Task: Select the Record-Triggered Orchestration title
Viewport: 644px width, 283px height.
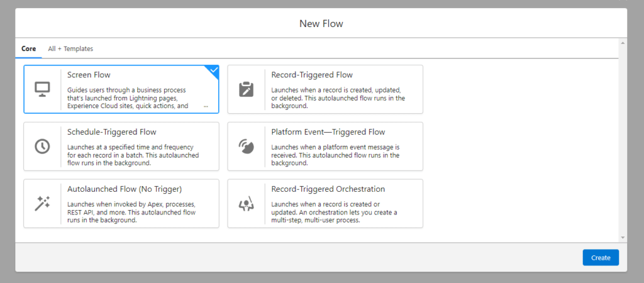Action: pos(328,189)
